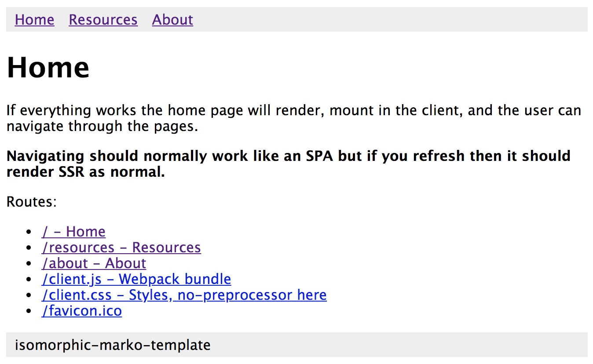Open the "/resources – Resources" route link

pos(121,248)
